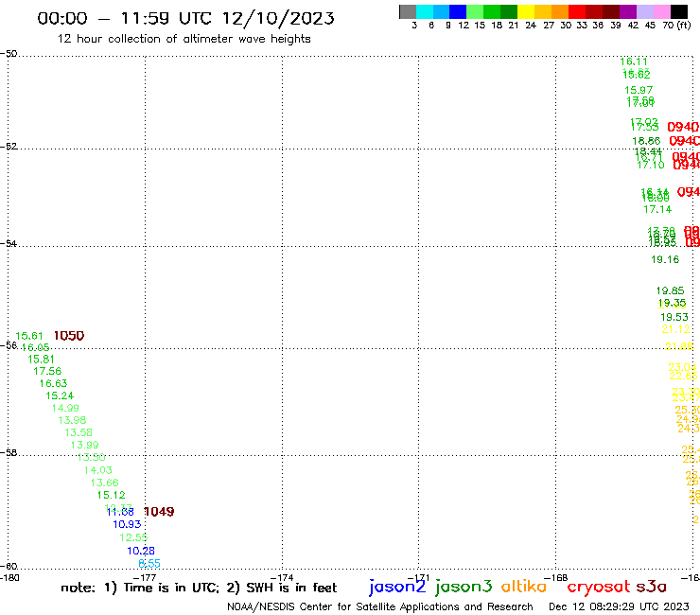Image resolution: width=700 pixels, height=615 pixels.
Task: Click the 'jason3' satellite legend label
Action: (x=464, y=587)
